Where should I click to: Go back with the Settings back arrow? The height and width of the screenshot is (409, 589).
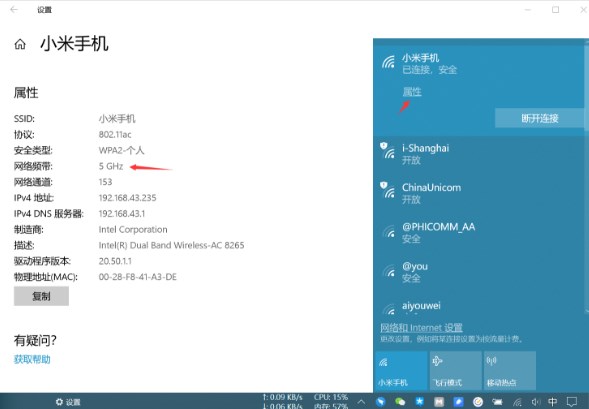click(x=14, y=9)
